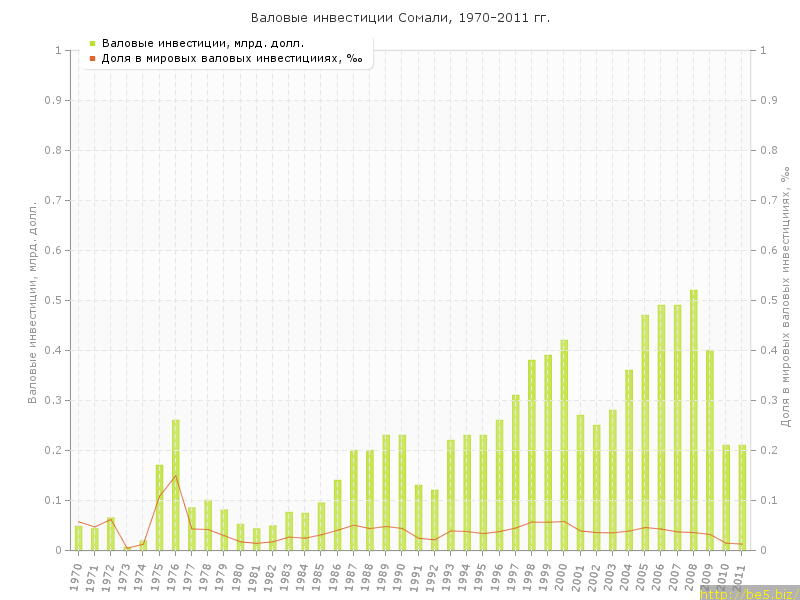Select the tallest bar for year 2008

pyautogui.click(x=693, y=420)
